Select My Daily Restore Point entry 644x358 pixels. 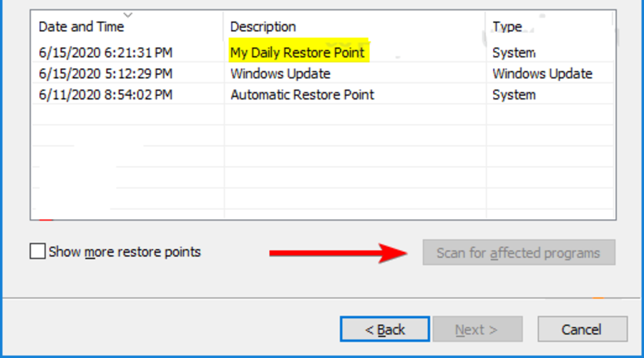click(x=298, y=52)
